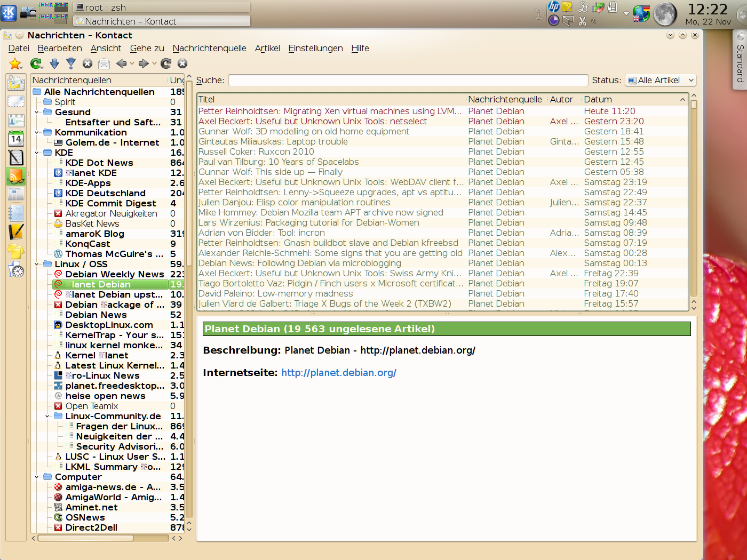Click the star bookmark icon in toolbar

[15, 64]
